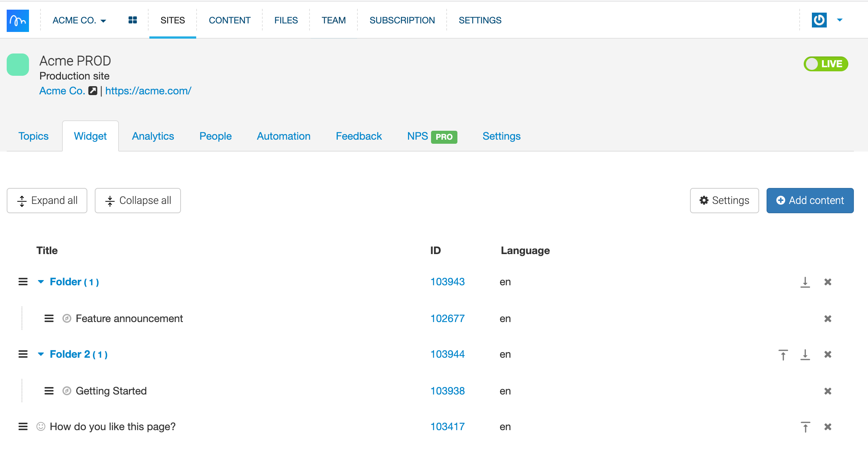This screenshot has width=868, height=471.
Task: Move Folder row to bottom
Action: [x=805, y=282]
